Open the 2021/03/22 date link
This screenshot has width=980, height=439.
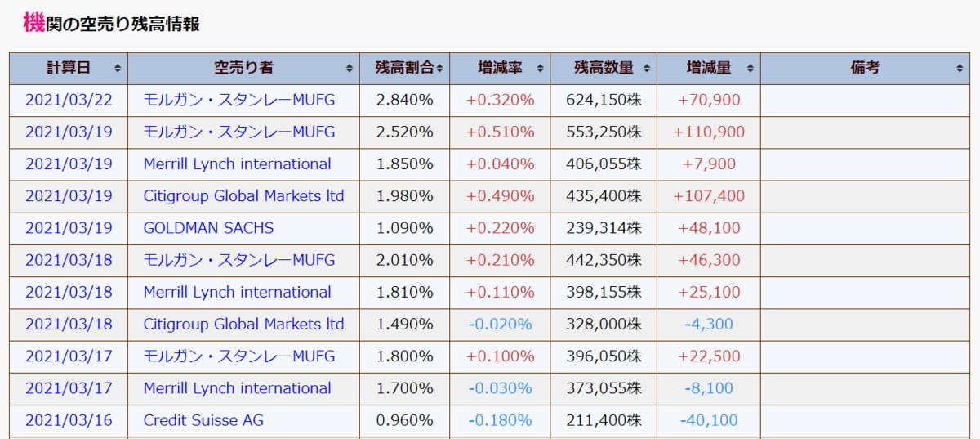tap(69, 100)
